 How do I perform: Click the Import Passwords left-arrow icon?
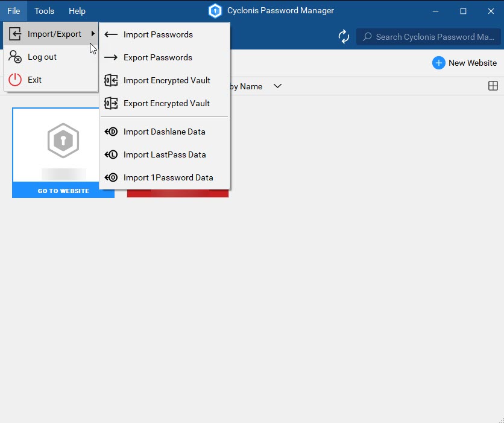[x=111, y=34]
